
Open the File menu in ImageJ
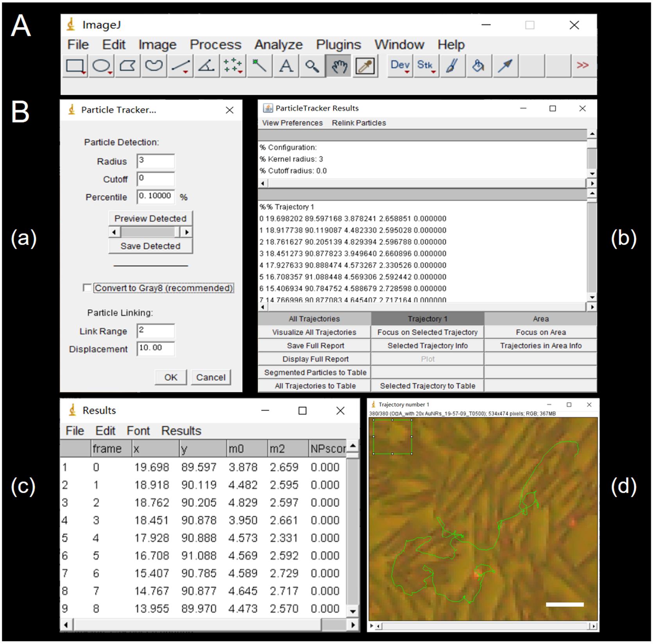click(x=78, y=45)
